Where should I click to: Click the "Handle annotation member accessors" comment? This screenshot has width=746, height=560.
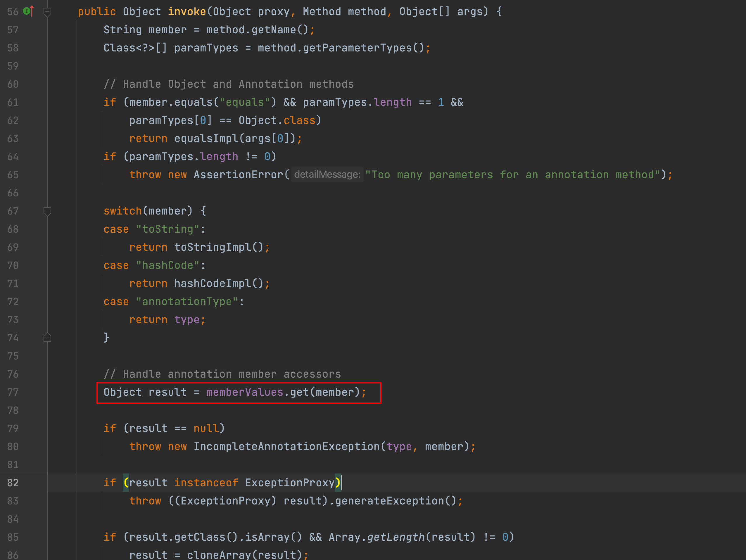tap(222, 374)
